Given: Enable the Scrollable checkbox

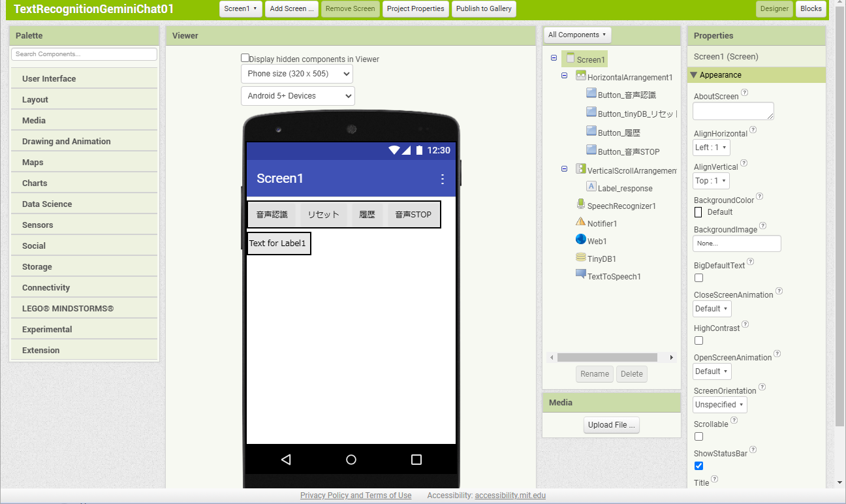Looking at the screenshot, I should tap(698, 436).
